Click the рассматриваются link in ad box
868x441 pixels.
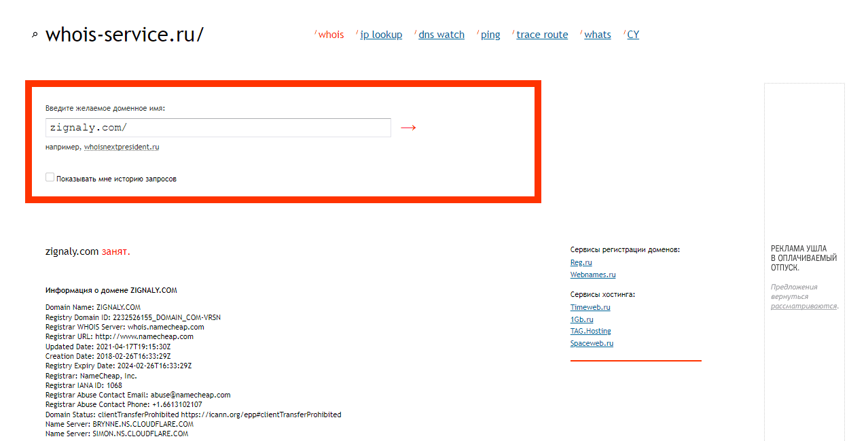click(803, 306)
